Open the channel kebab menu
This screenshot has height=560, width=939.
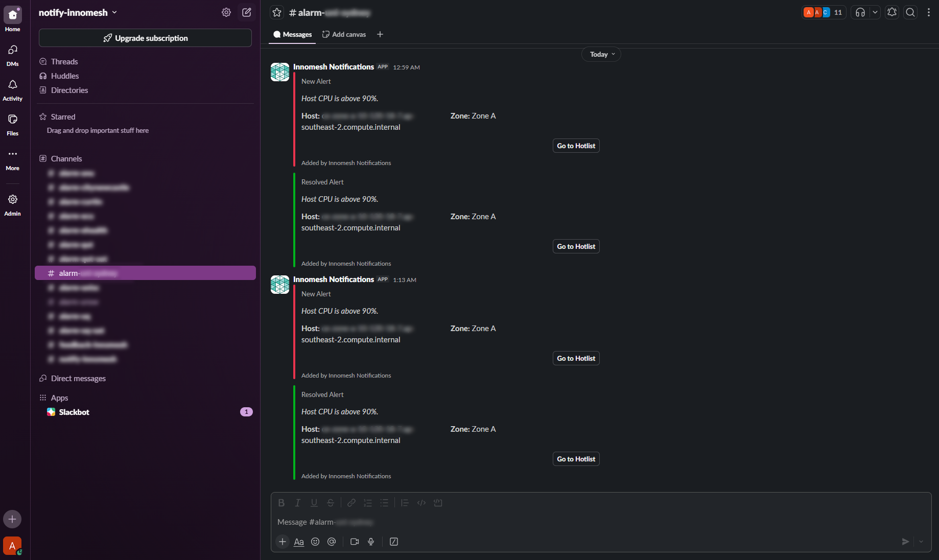pyautogui.click(x=929, y=12)
